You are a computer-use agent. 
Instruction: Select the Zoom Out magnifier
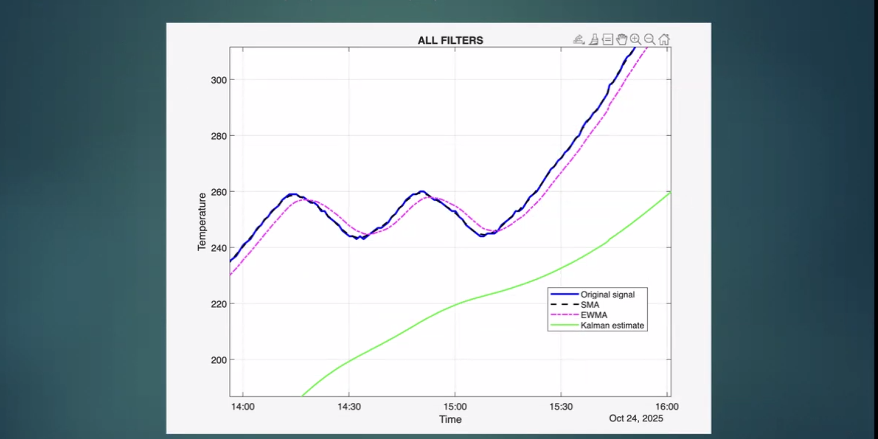point(649,40)
